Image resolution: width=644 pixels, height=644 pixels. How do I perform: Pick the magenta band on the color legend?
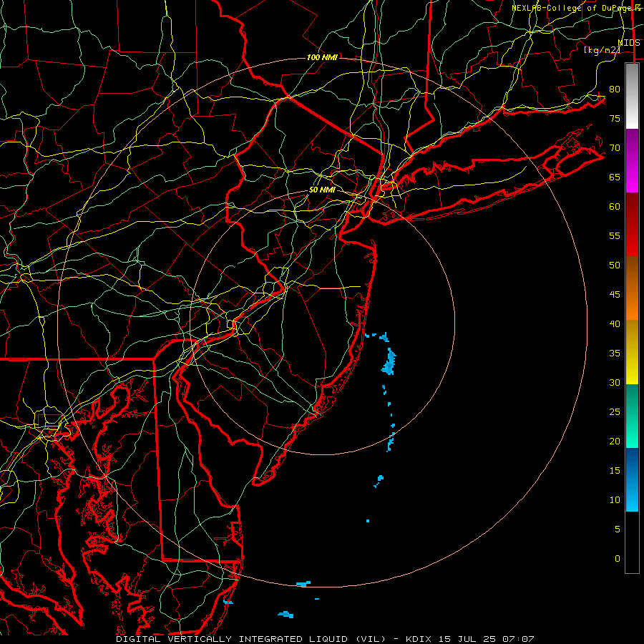coord(632,160)
